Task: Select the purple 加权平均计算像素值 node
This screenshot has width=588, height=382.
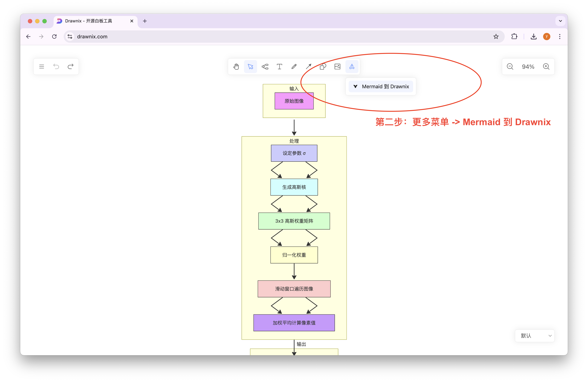Action: coord(294,323)
